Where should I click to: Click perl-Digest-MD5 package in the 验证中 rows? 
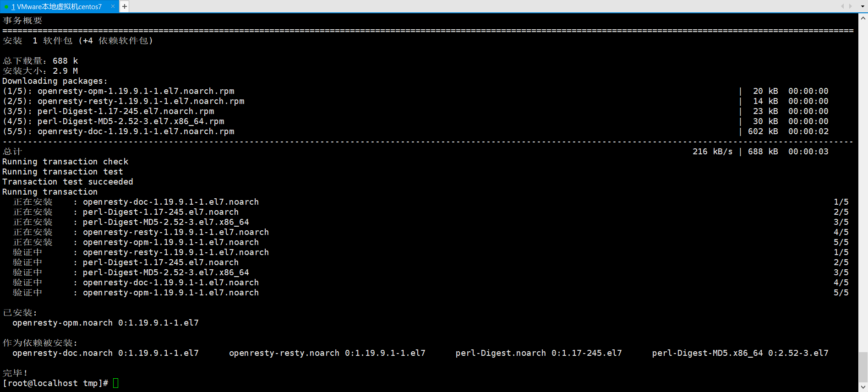tap(166, 272)
